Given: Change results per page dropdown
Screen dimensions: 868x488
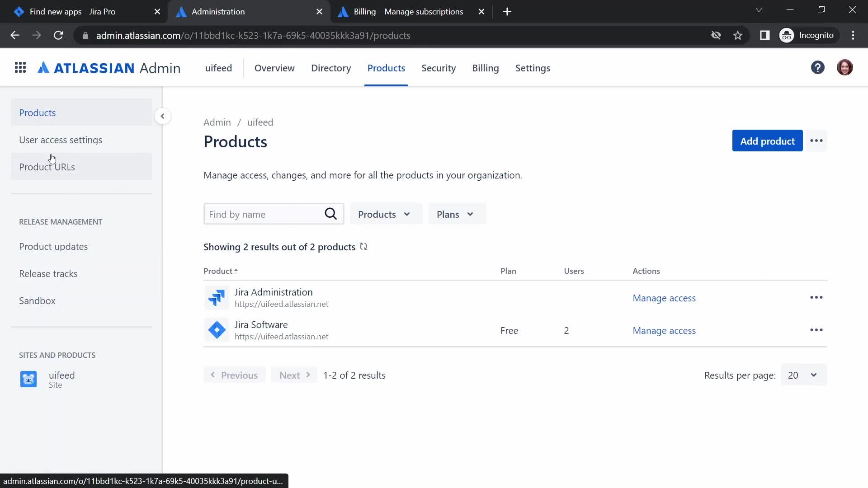Looking at the screenshot, I should [803, 375].
